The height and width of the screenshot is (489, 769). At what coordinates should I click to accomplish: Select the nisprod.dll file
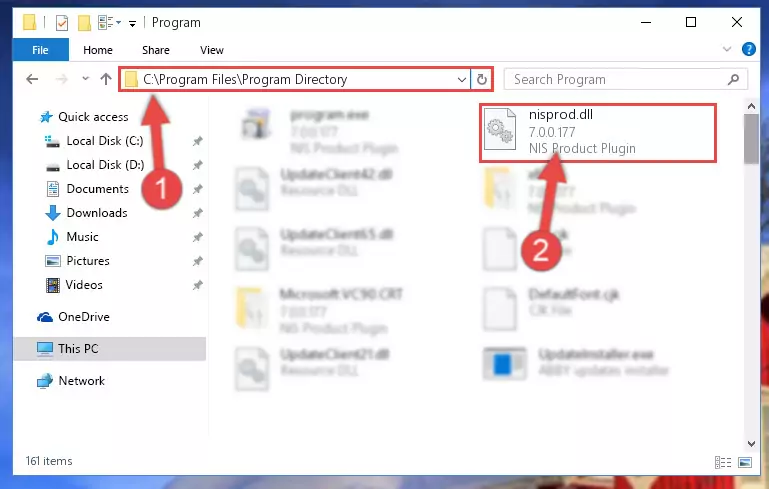[598, 132]
